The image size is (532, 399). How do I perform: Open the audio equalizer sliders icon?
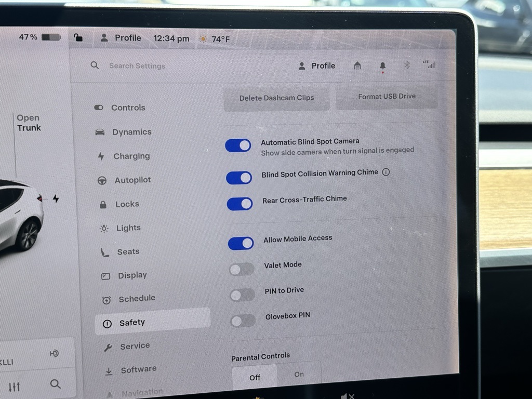tap(14, 387)
